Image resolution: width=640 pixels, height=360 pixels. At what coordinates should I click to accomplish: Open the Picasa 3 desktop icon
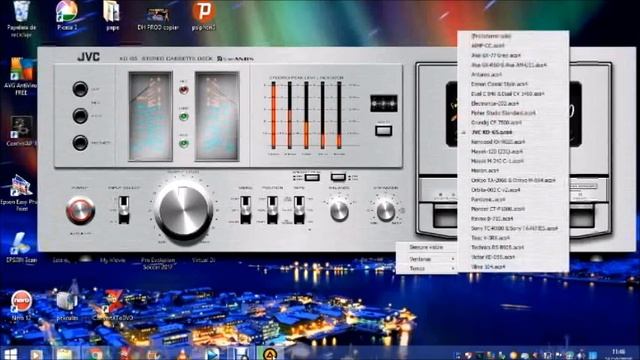tap(67, 16)
